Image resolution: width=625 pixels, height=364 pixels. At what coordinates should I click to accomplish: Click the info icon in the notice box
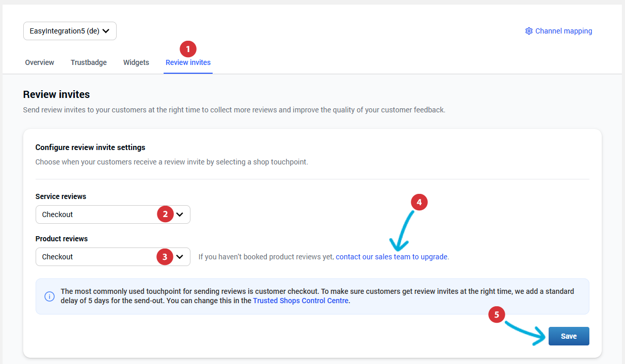pos(49,296)
